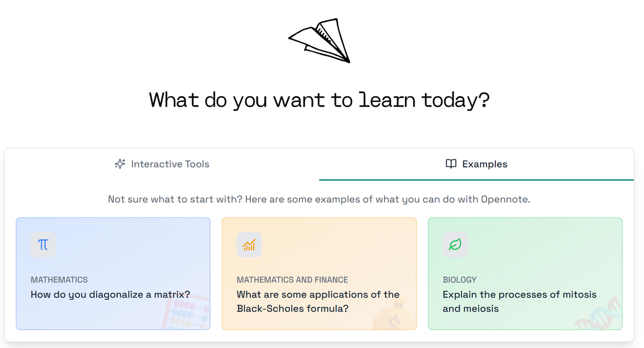Click the pi symbol icon

point(43,245)
